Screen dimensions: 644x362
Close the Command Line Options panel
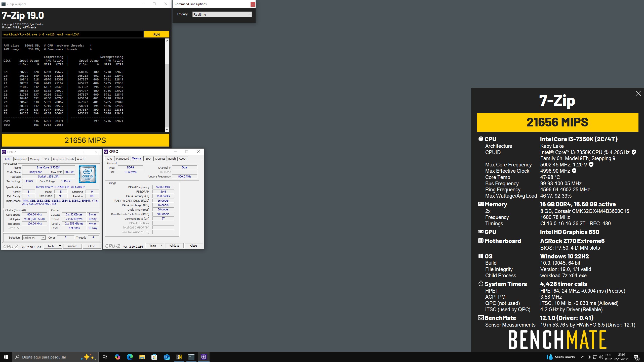pos(253,4)
